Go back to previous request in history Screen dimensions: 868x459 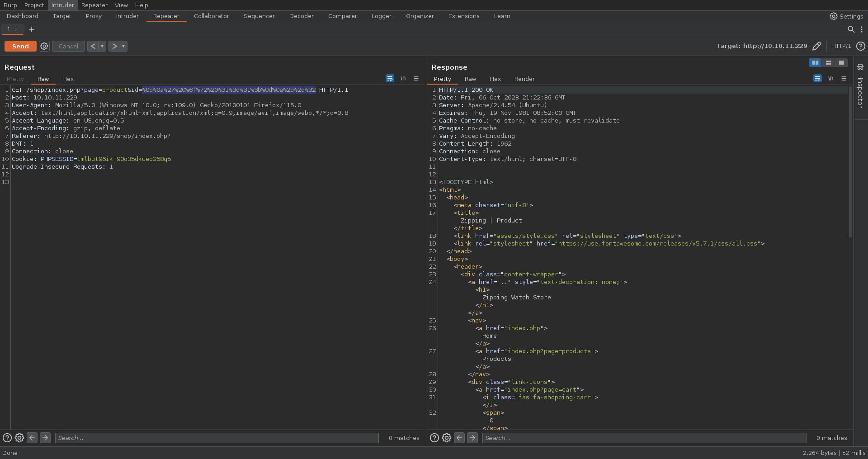pos(93,46)
